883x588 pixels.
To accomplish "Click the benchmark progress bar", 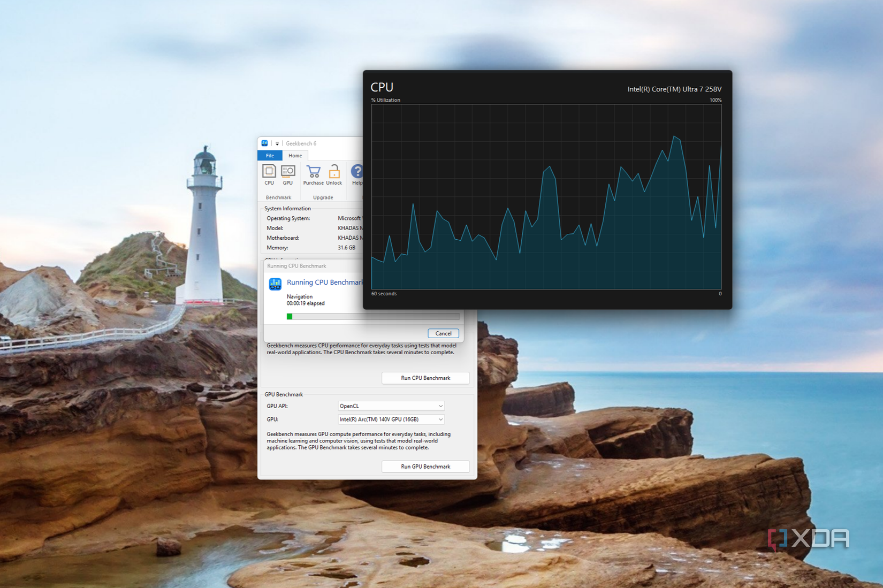I will [373, 316].
